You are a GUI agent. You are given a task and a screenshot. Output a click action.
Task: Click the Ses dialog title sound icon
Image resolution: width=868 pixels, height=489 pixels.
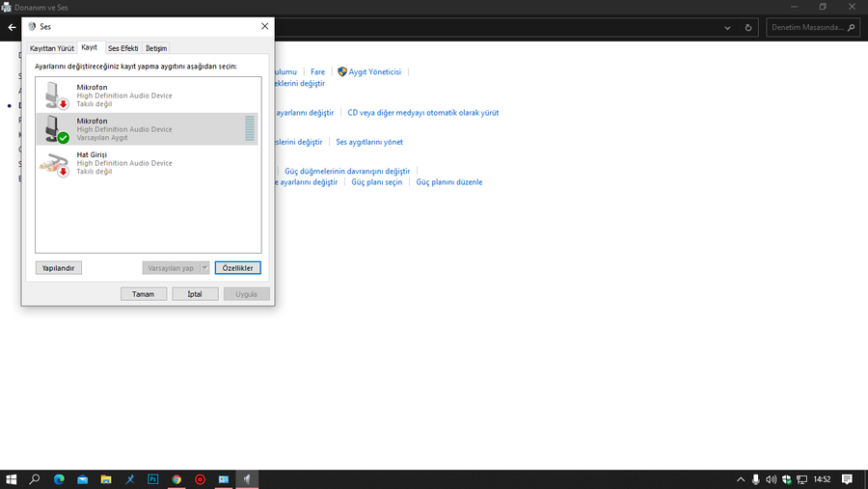pos(32,27)
